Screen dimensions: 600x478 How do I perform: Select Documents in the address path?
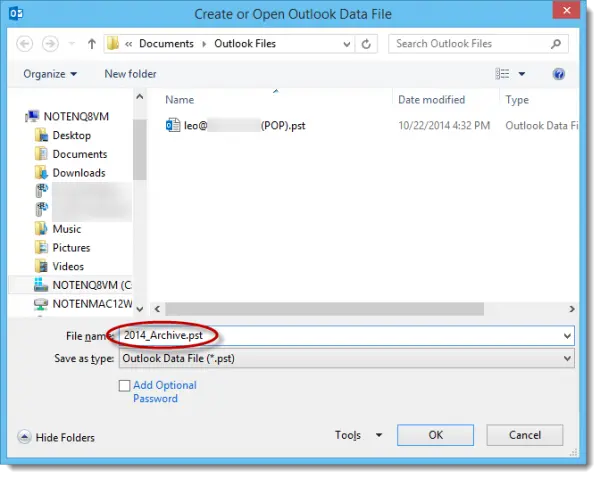point(166,44)
